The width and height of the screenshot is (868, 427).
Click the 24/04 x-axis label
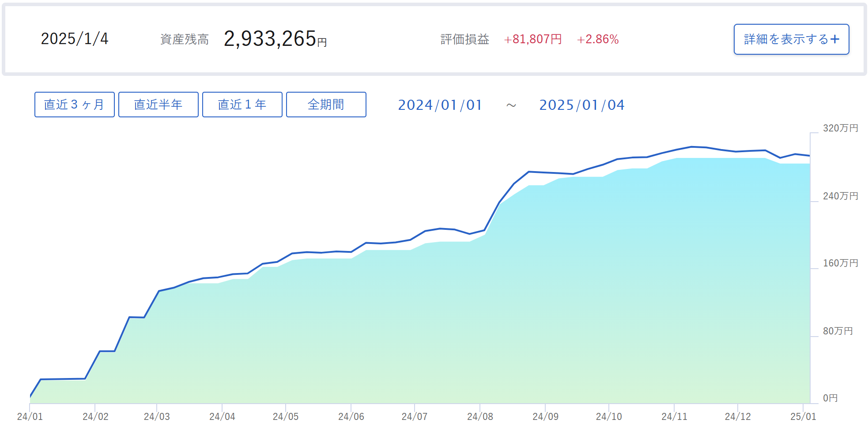[x=222, y=416]
